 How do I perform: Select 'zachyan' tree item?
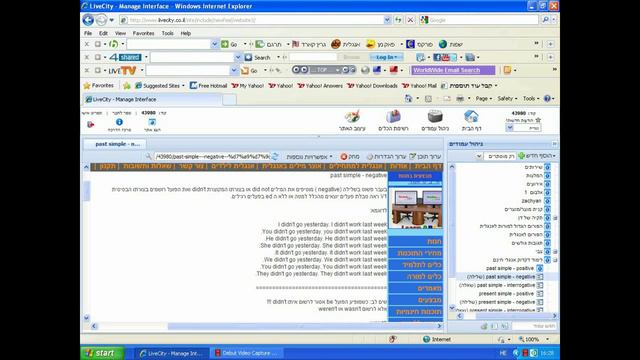coord(531,201)
